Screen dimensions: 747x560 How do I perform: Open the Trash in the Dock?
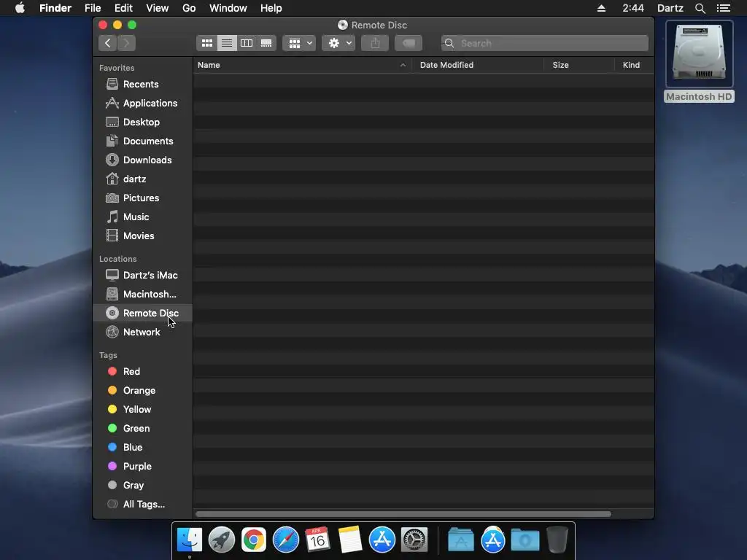[x=557, y=540]
